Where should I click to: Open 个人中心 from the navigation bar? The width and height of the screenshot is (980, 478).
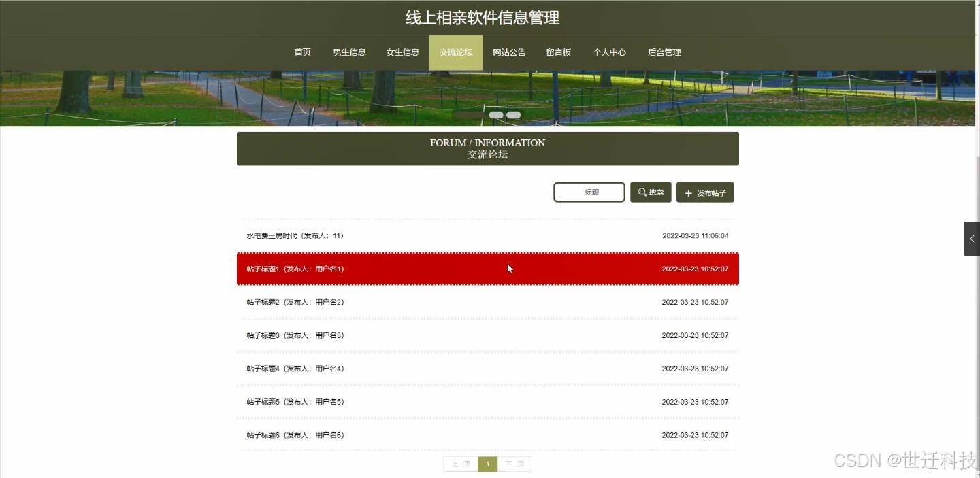609,52
